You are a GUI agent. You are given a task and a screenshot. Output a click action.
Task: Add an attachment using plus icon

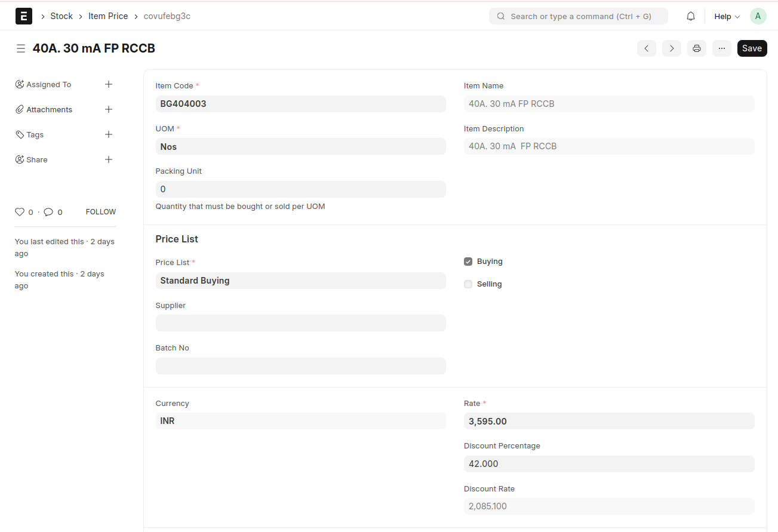point(109,110)
